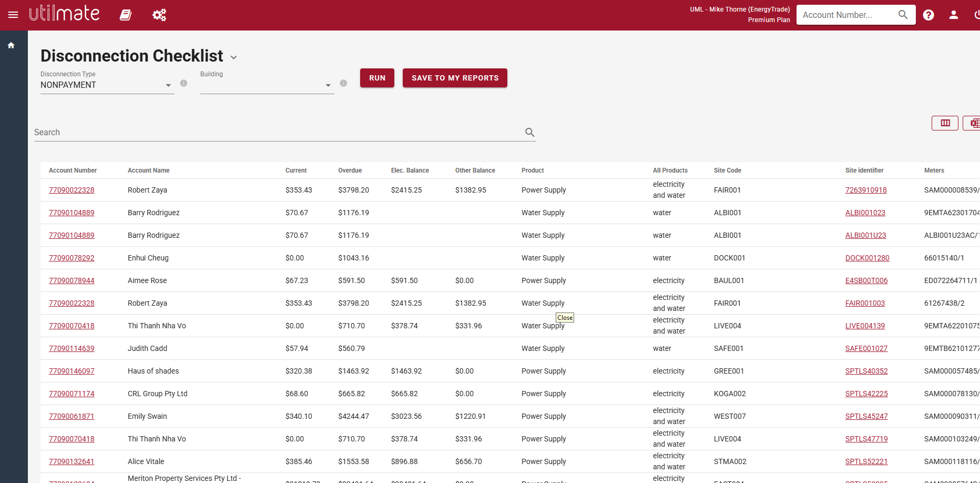The height and width of the screenshot is (483, 980).
Task: Show info for Disconnection Type field
Action: point(183,83)
